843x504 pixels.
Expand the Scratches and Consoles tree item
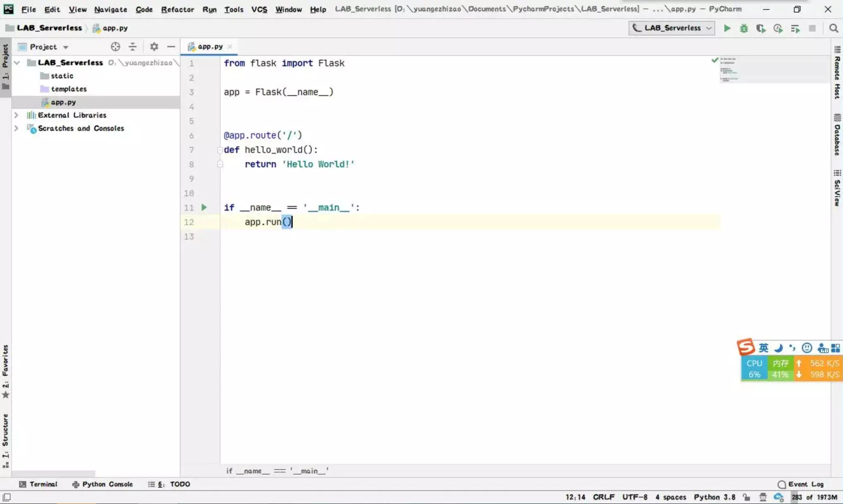[x=16, y=128]
